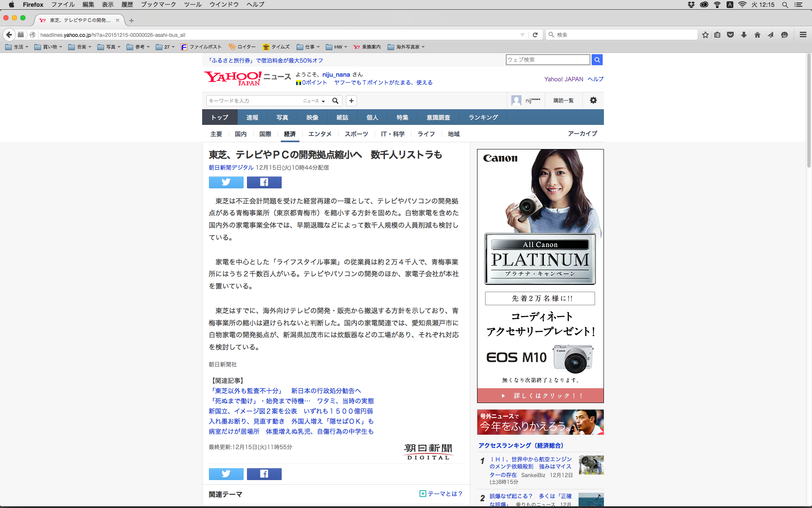Image resolution: width=812 pixels, height=508 pixels.
Task: Click the Firefox home icon
Action: click(757, 35)
